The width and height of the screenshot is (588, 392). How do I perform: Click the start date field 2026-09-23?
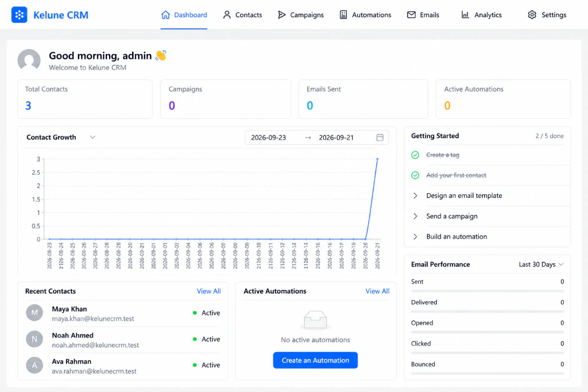269,137
